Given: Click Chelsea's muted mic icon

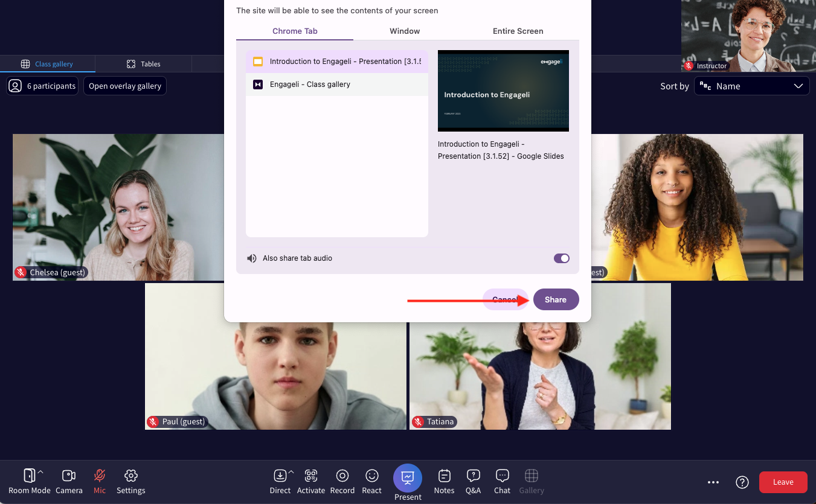Looking at the screenshot, I should [22, 273].
